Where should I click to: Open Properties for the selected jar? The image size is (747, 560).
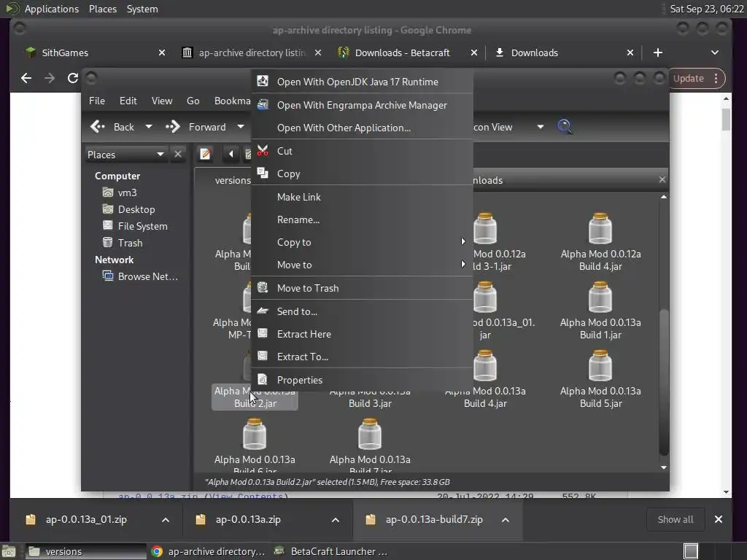click(362, 380)
